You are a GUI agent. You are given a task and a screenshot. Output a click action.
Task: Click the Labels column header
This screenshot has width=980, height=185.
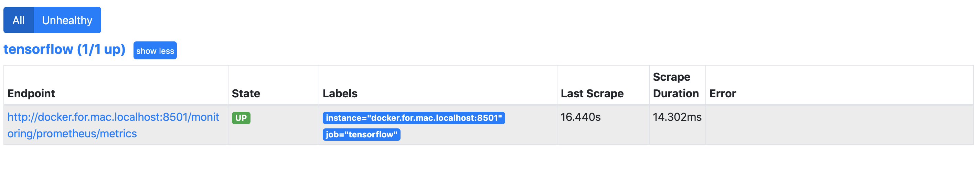coord(340,94)
